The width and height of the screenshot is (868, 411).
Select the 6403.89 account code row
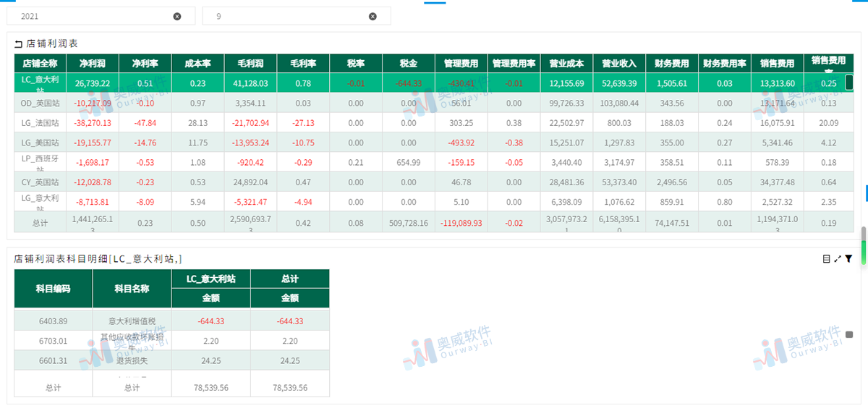tap(171, 321)
